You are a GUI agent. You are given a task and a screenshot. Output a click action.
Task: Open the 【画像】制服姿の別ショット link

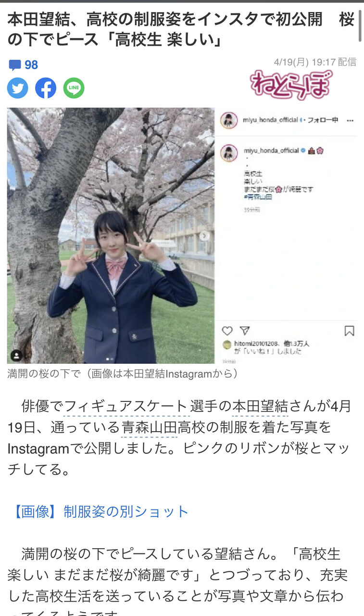(x=98, y=512)
